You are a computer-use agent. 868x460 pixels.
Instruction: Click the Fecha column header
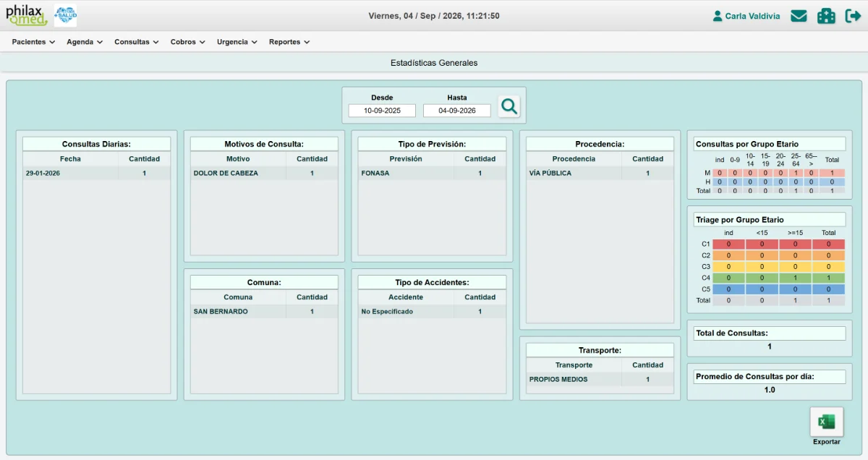coord(71,159)
